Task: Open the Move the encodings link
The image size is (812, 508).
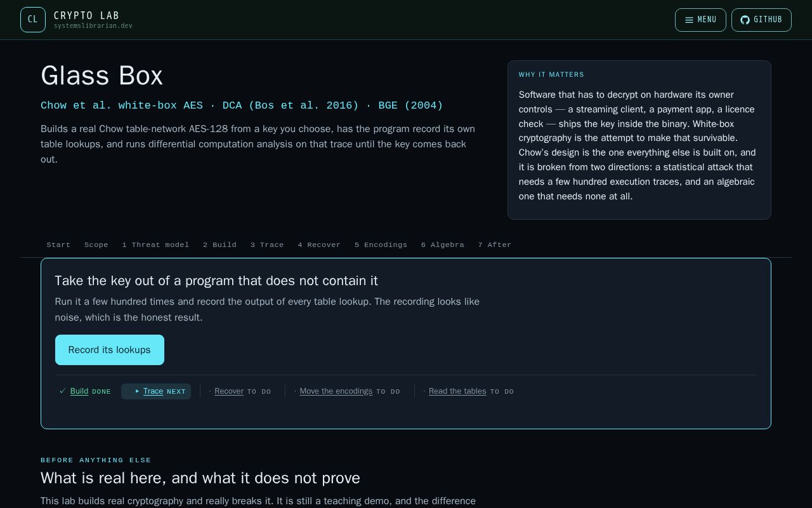Action: (x=336, y=391)
